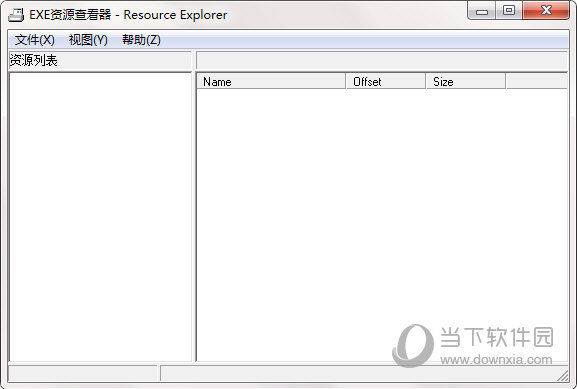Sort by the Offset column header
The height and width of the screenshot is (389, 577).
(x=386, y=81)
